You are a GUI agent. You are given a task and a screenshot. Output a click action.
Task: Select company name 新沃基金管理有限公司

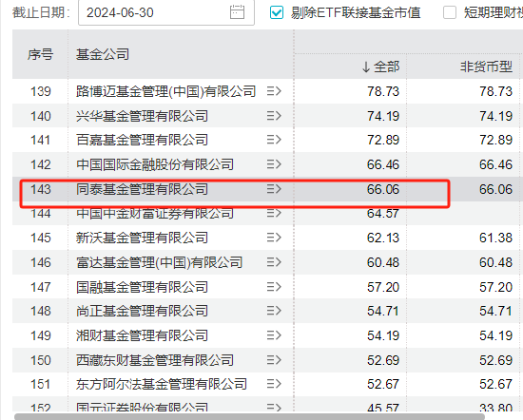coord(142,238)
